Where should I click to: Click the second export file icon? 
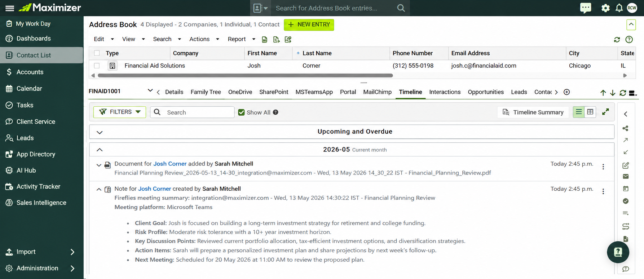click(276, 40)
